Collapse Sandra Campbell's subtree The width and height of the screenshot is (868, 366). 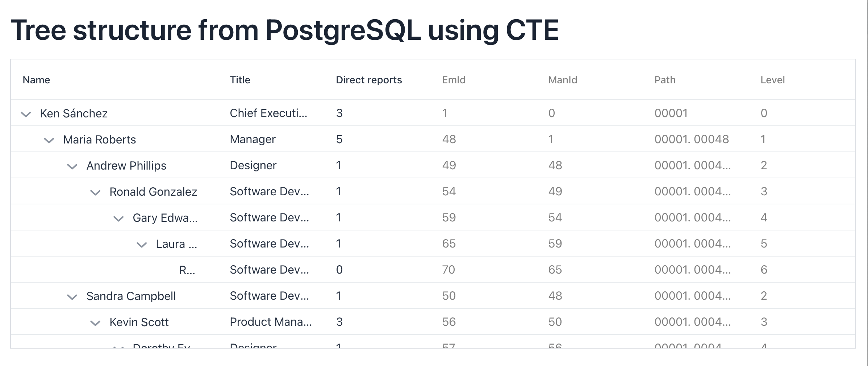pyautogui.click(x=72, y=296)
